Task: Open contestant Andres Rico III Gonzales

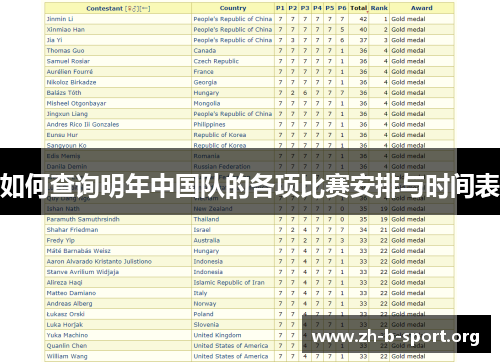Action: 83,124
